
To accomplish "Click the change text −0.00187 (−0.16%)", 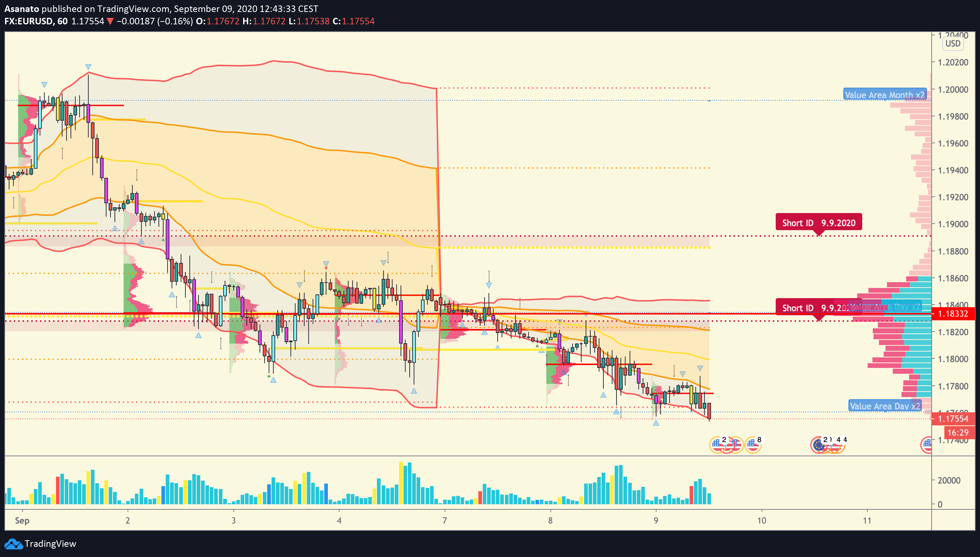I will tap(154, 21).
